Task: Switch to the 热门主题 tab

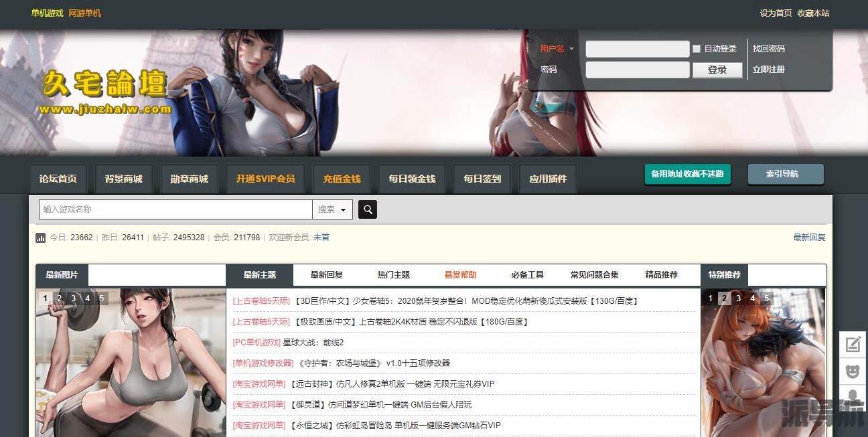Action: pyautogui.click(x=394, y=275)
